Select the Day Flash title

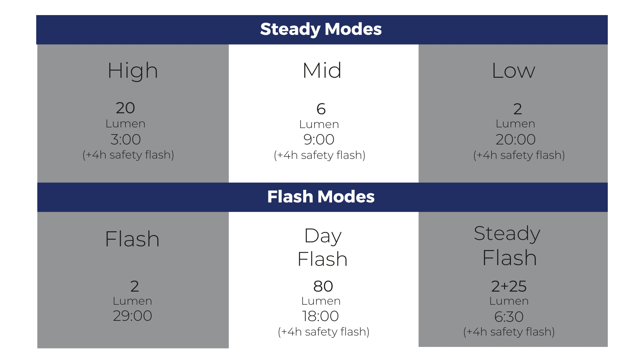pyautogui.click(x=322, y=247)
